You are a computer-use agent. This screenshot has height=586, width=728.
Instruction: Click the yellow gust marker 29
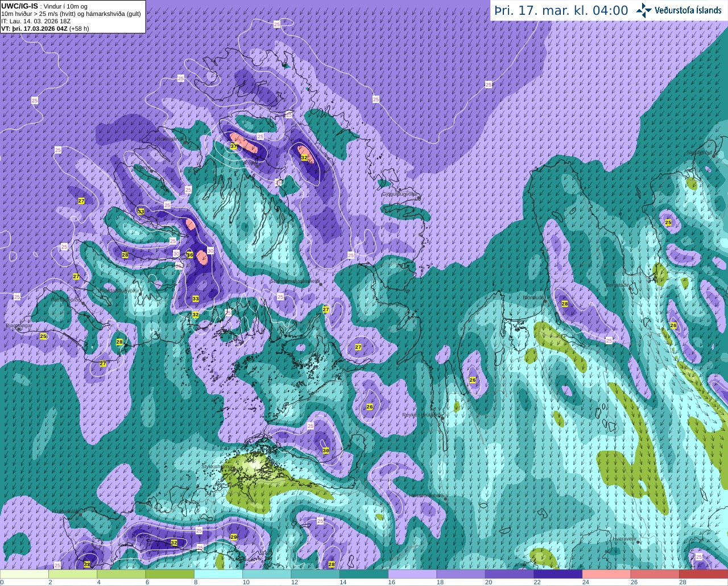[x=234, y=537]
